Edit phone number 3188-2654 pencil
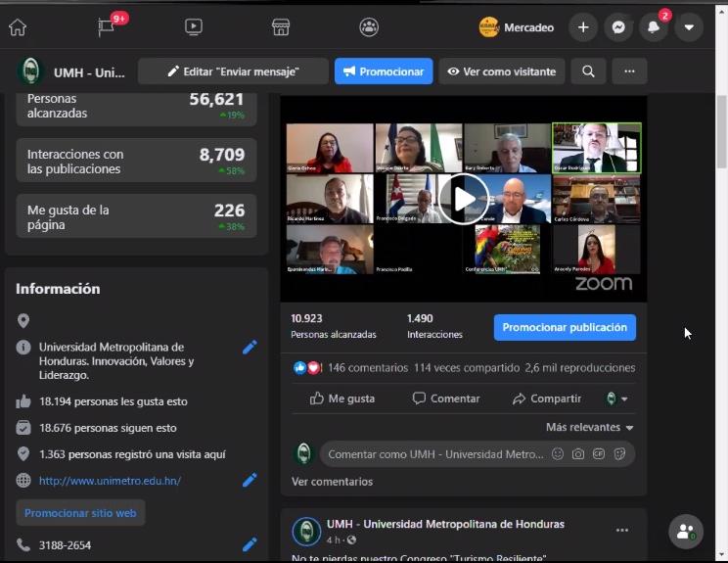Viewport: 728px width, 563px height. 250,544
